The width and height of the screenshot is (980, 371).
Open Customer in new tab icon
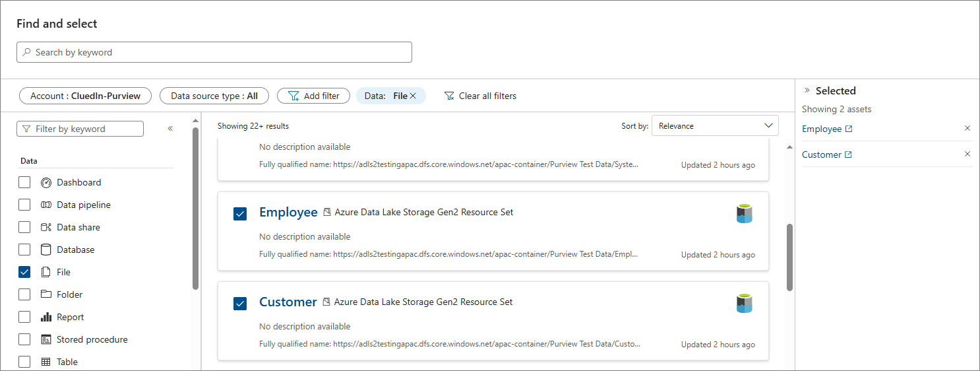click(x=848, y=154)
